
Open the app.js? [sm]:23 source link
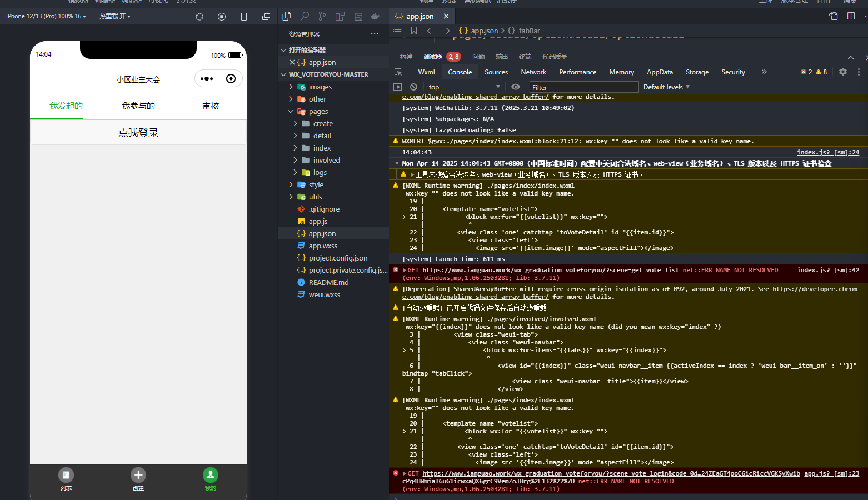point(831,473)
